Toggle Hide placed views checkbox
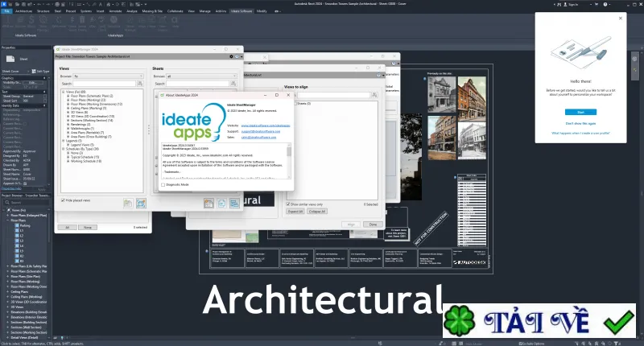 click(63, 200)
